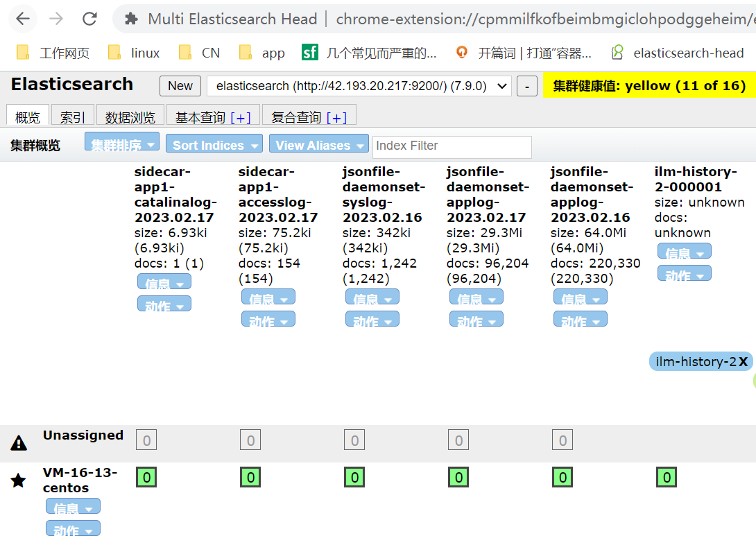756x554 pixels.
Task: Select unassigned shard 0 of sidecar-app1-catalinalog
Action: (146, 440)
